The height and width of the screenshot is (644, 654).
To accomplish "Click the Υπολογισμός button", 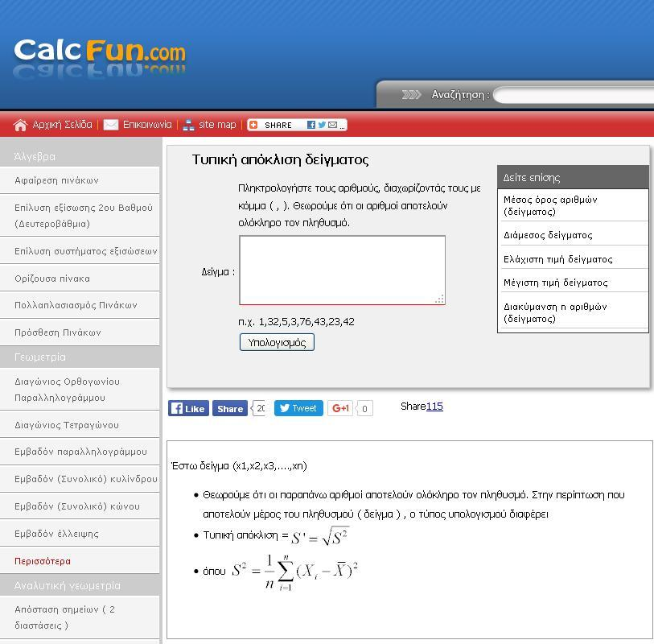I will tap(277, 342).
